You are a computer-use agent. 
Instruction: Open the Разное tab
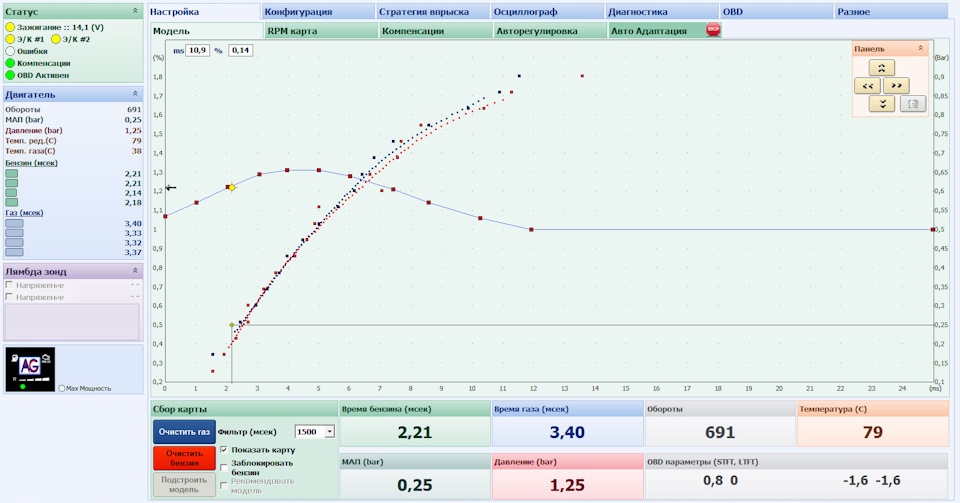(x=891, y=12)
